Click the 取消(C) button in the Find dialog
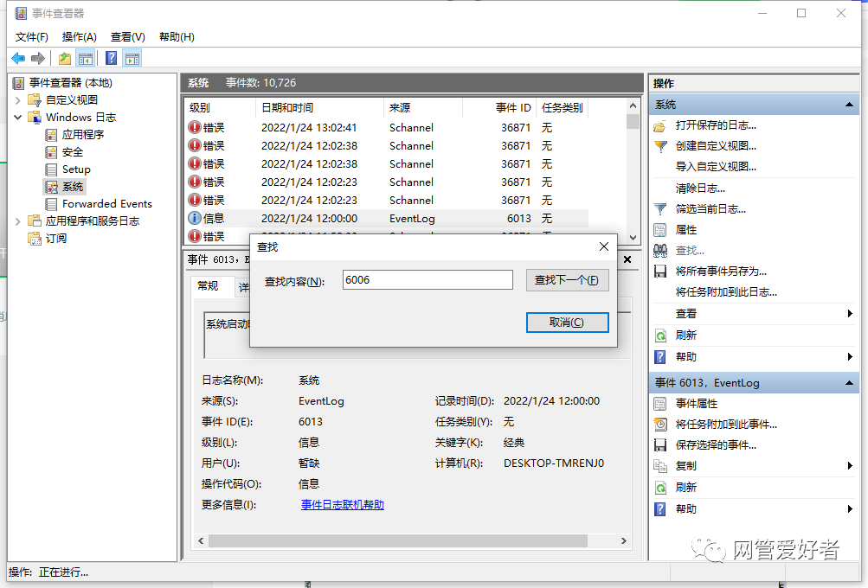868x588 pixels. 567,322
